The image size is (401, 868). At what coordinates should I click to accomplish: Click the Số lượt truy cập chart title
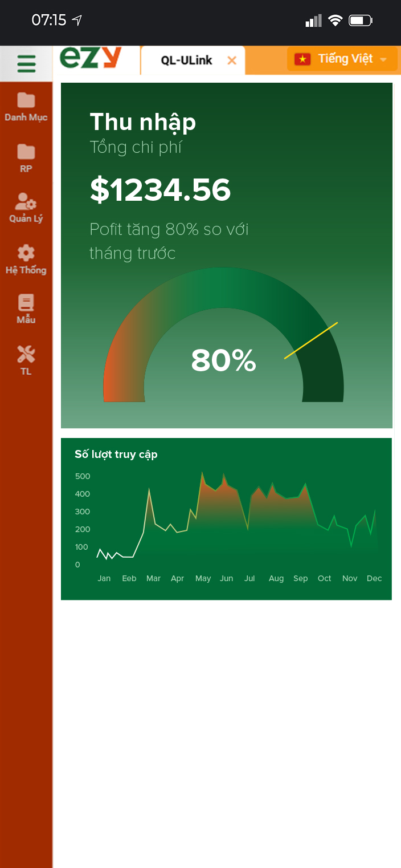(116, 455)
